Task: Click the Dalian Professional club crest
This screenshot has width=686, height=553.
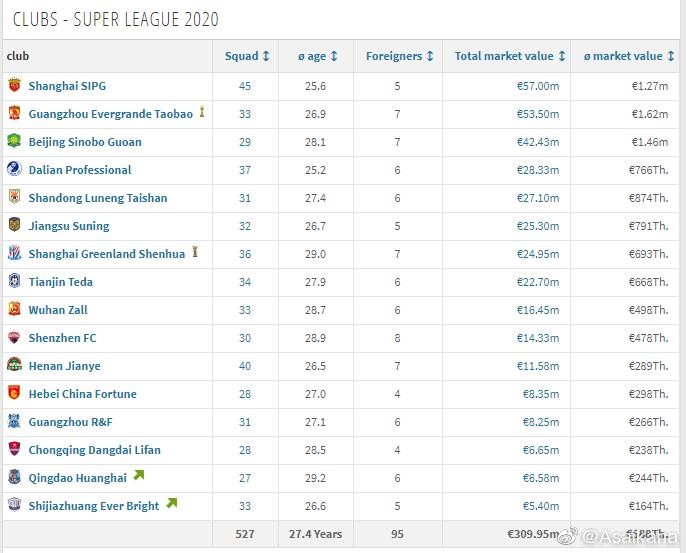Action: (14, 170)
